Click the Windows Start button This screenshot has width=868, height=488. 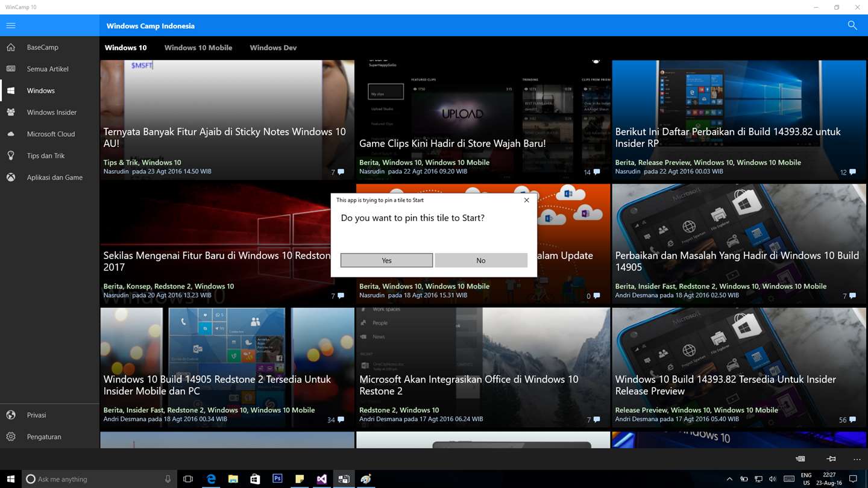click(10, 479)
